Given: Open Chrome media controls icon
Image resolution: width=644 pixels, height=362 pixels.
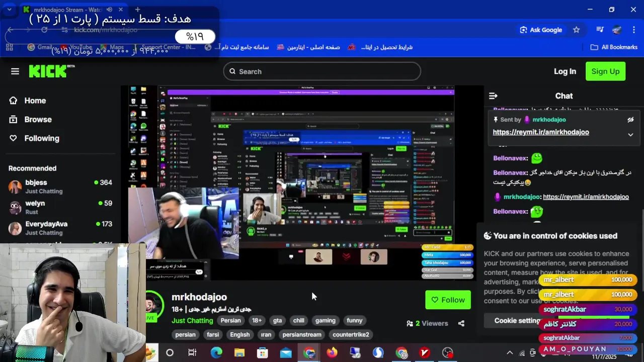Looking at the screenshot, I should coord(600,30).
